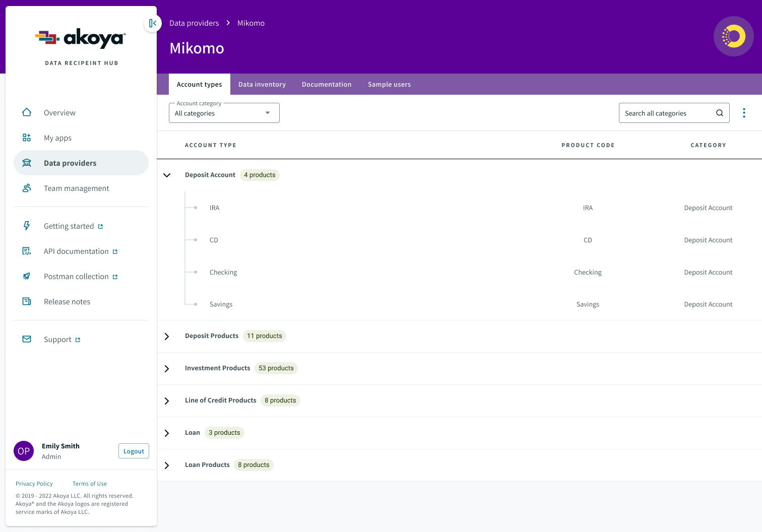762x532 pixels.
Task: Open the API documentation link
Action: [x=81, y=251]
